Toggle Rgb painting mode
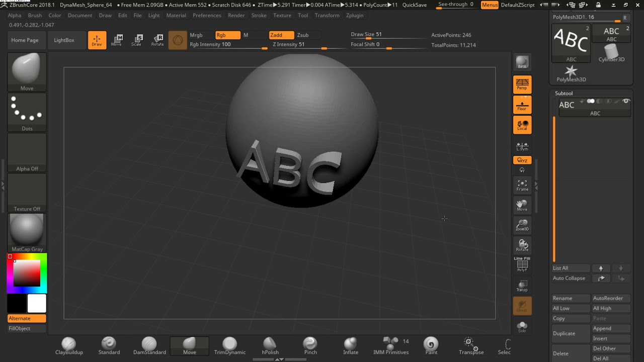This screenshot has height=362, width=644. (x=227, y=35)
